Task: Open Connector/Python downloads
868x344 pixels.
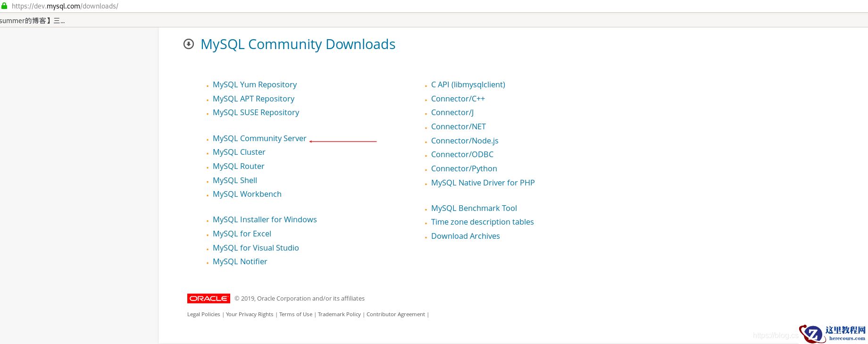Action: [x=464, y=168]
